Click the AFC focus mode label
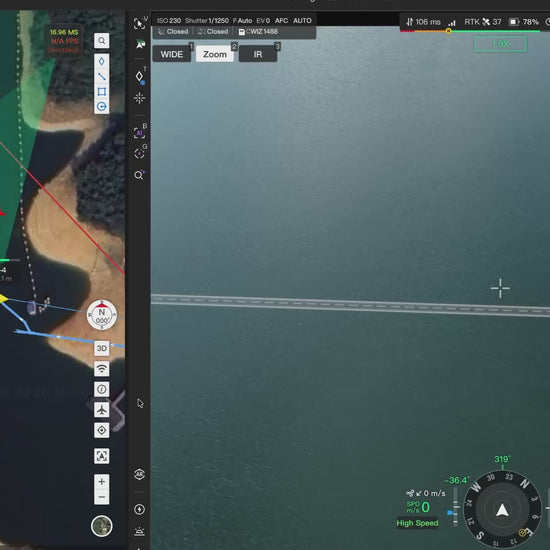Viewport: 550px width, 550px height. point(282,21)
